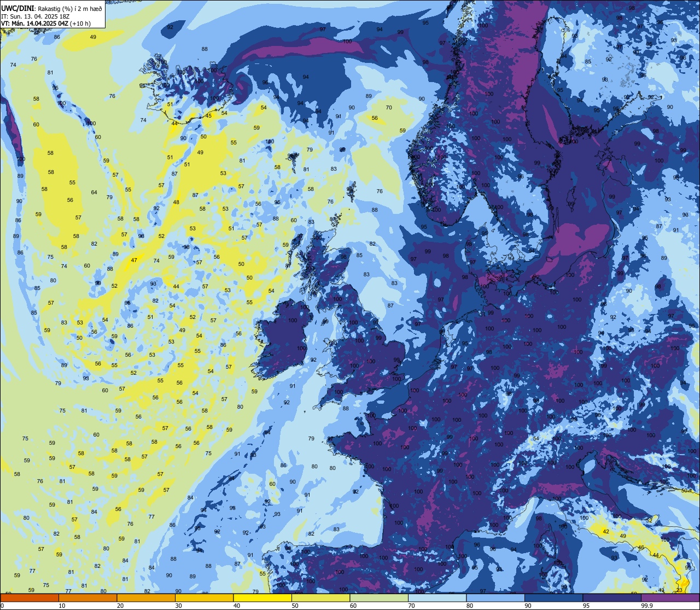The height and width of the screenshot is (610, 700).
Task: Pick the 95–99.9 indigo legend swatch
Action: 612,597
